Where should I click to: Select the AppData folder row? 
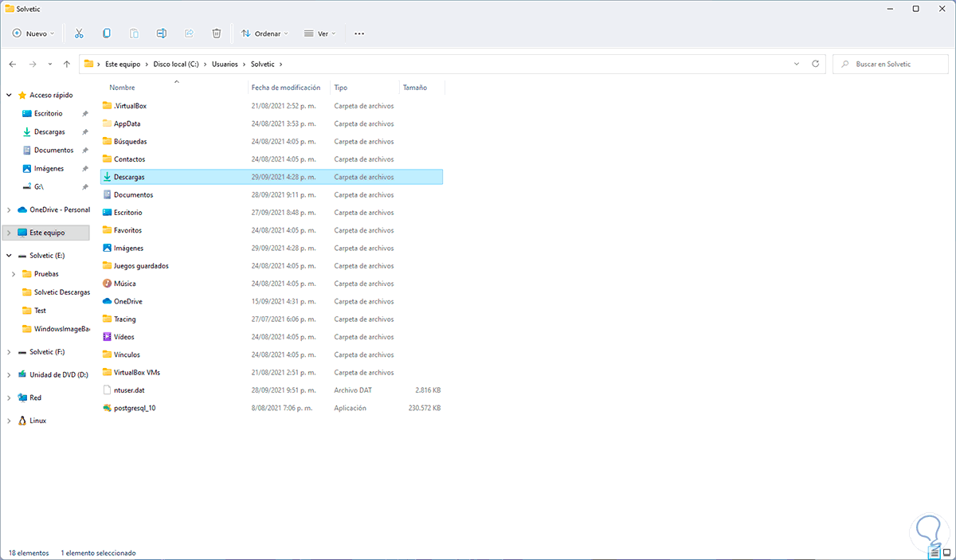[x=272, y=123]
